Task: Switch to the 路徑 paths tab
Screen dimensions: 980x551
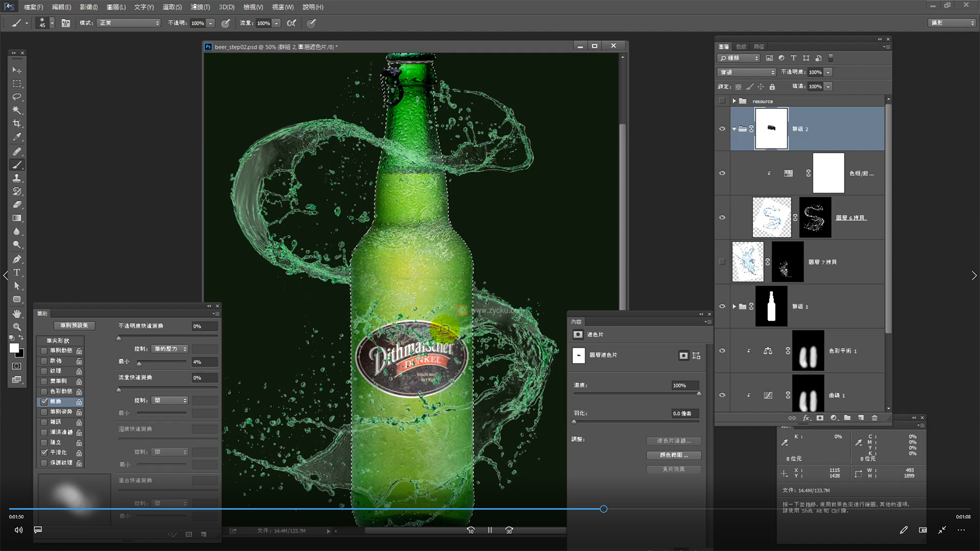Action: click(759, 46)
